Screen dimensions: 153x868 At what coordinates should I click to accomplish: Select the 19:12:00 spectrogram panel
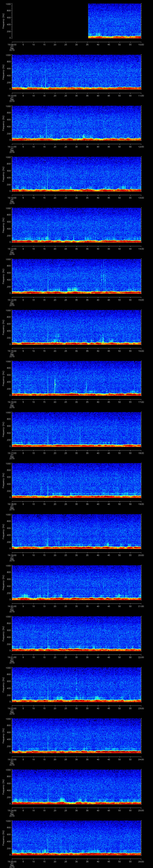point(77,174)
